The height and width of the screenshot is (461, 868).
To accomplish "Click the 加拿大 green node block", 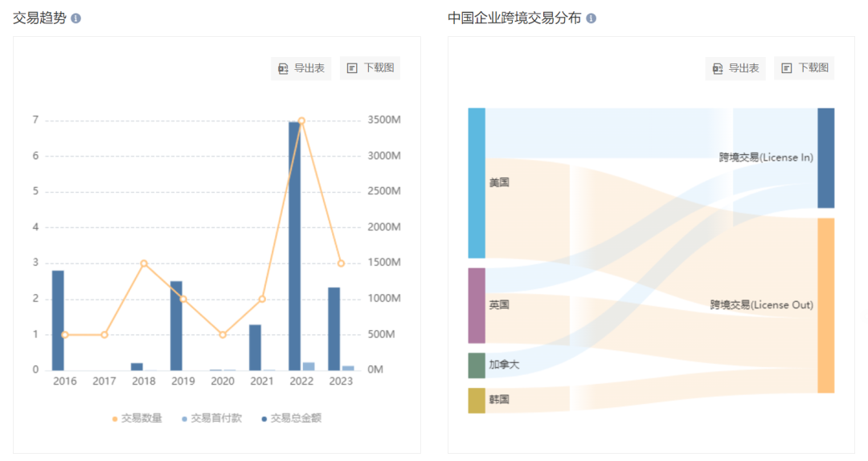I will (x=477, y=365).
